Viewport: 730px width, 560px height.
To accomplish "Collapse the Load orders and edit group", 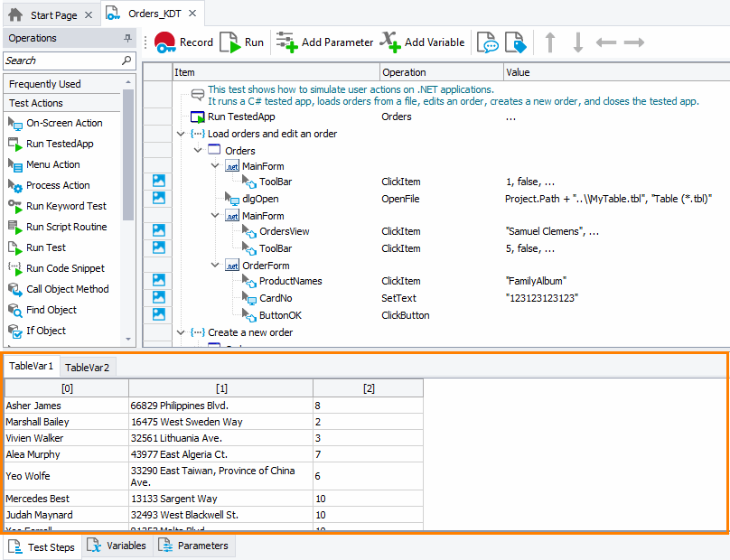I will pos(180,133).
